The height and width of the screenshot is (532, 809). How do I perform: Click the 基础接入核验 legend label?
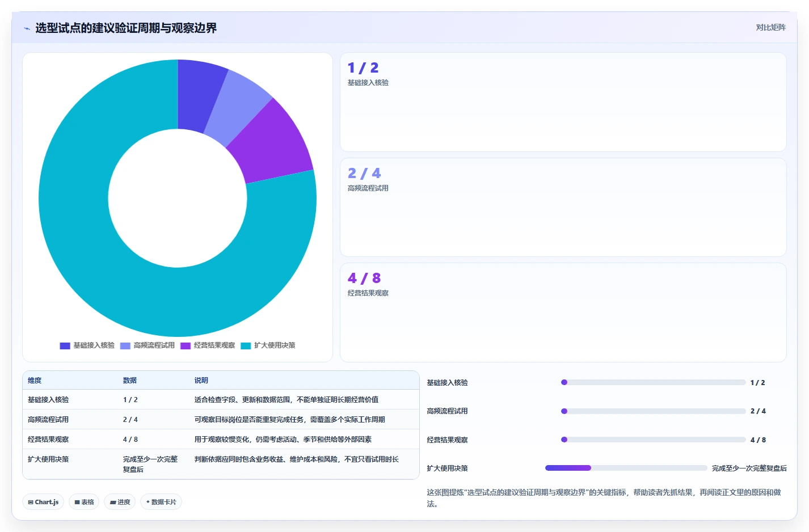94,345
